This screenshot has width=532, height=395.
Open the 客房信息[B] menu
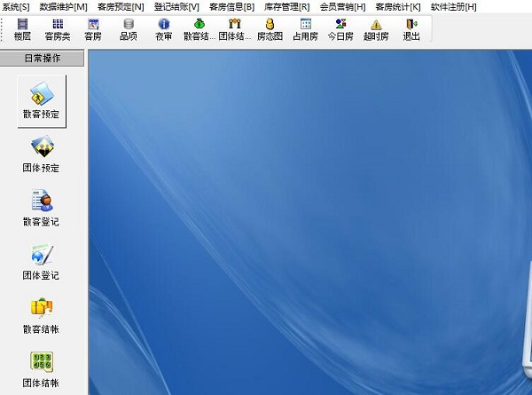click(x=231, y=7)
